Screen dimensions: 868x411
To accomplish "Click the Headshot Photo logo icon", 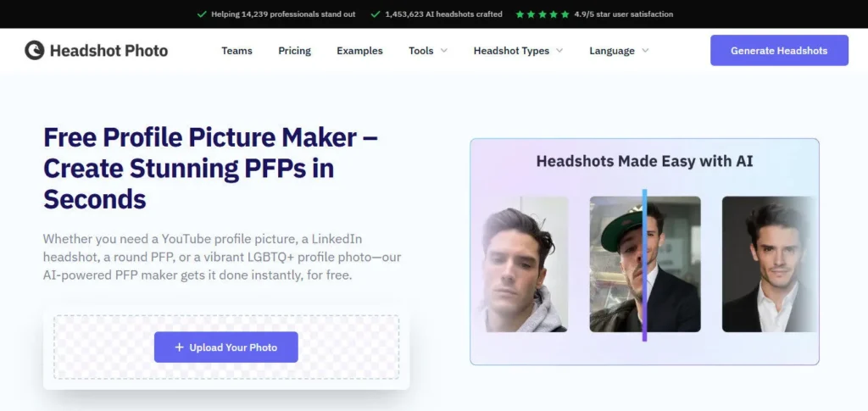I will 34,50.
